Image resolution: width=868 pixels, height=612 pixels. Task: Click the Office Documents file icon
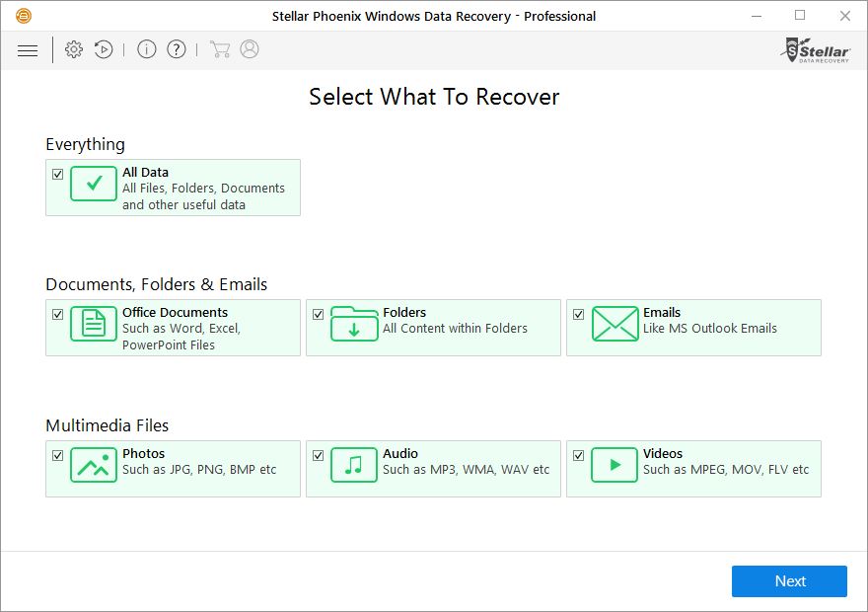(x=93, y=324)
